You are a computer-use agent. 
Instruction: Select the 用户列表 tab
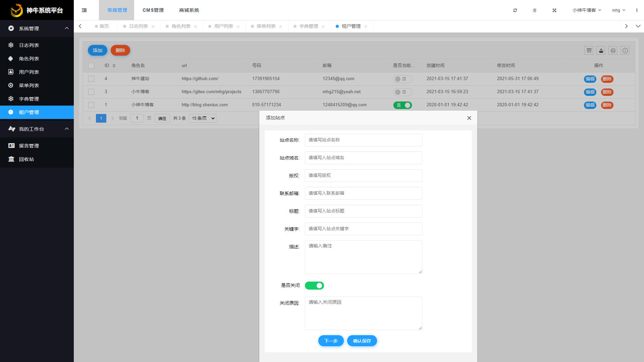click(224, 26)
